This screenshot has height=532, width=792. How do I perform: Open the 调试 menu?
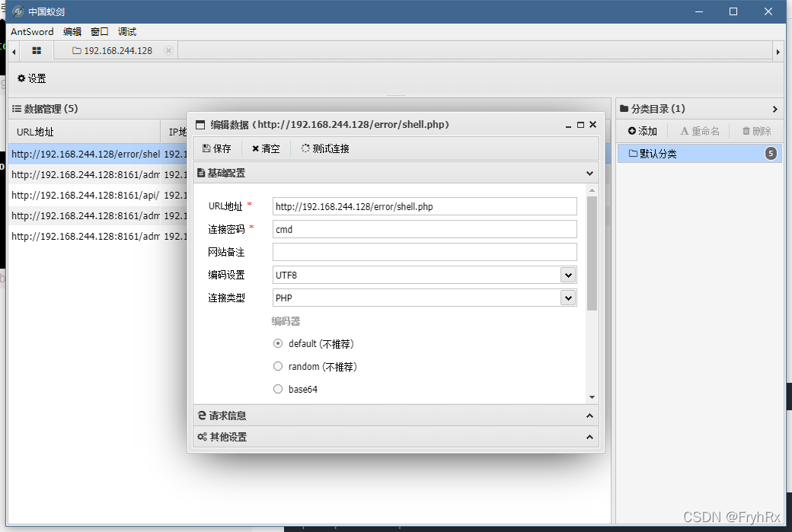click(126, 31)
